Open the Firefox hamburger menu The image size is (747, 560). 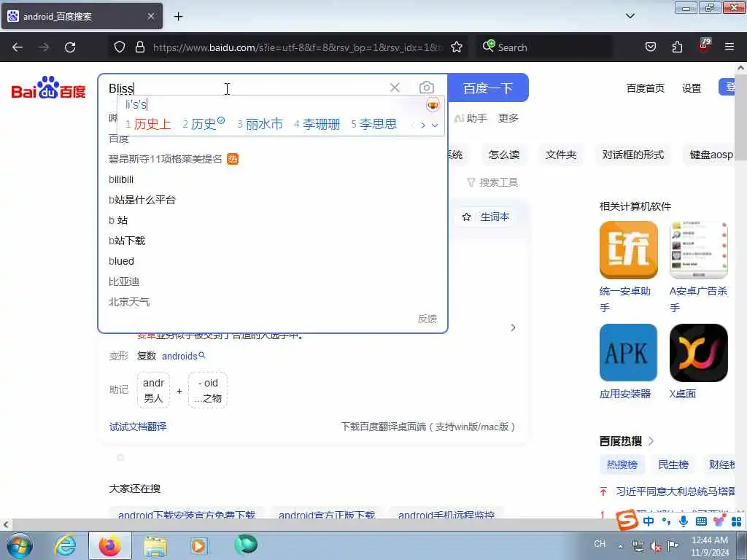pos(729,47)
